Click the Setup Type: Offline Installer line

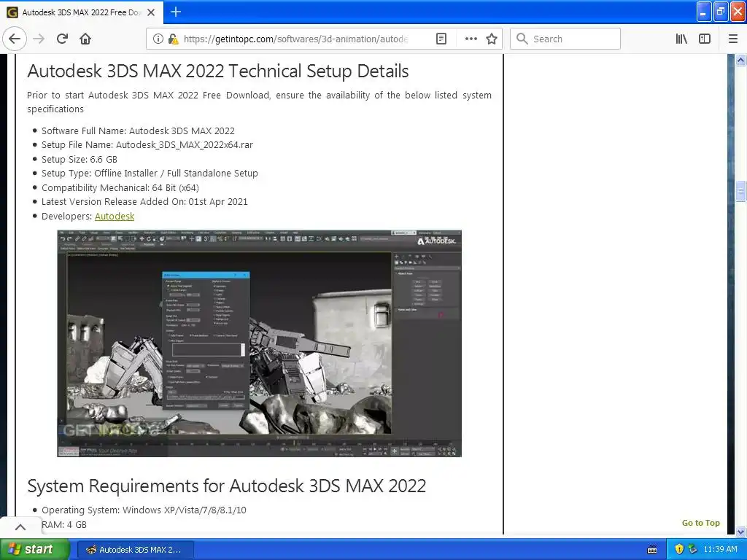(150, 174)
